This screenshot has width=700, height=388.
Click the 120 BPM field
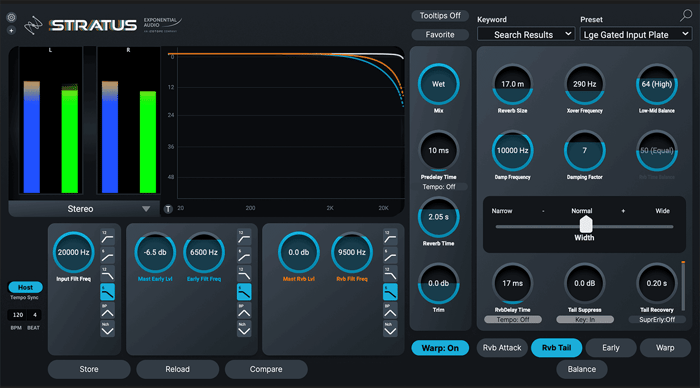tap(18, 315)
